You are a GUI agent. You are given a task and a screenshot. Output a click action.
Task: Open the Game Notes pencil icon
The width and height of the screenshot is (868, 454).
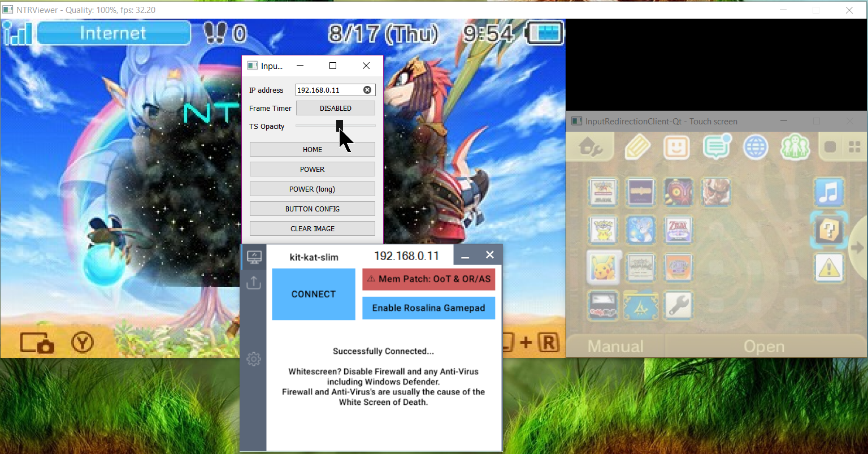pos(637,148)
